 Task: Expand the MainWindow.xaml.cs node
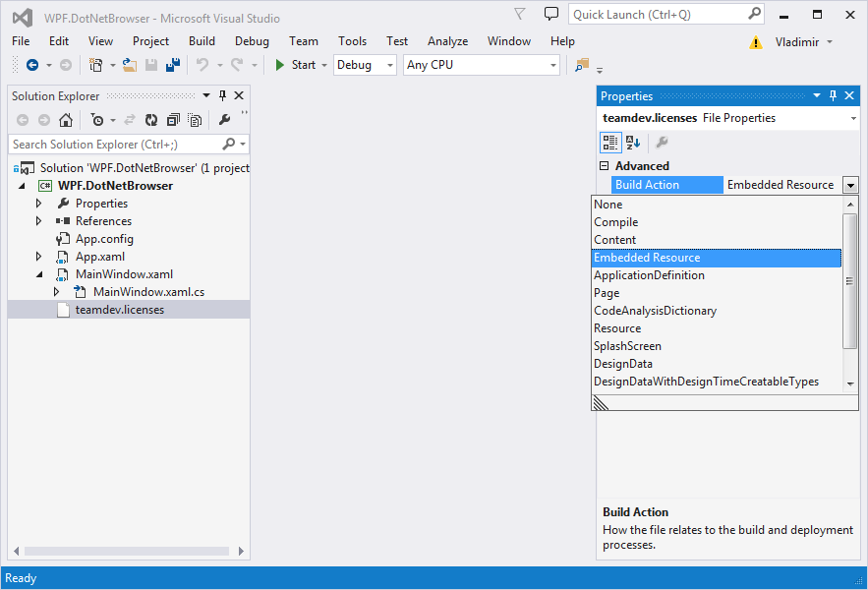point(56,292)
